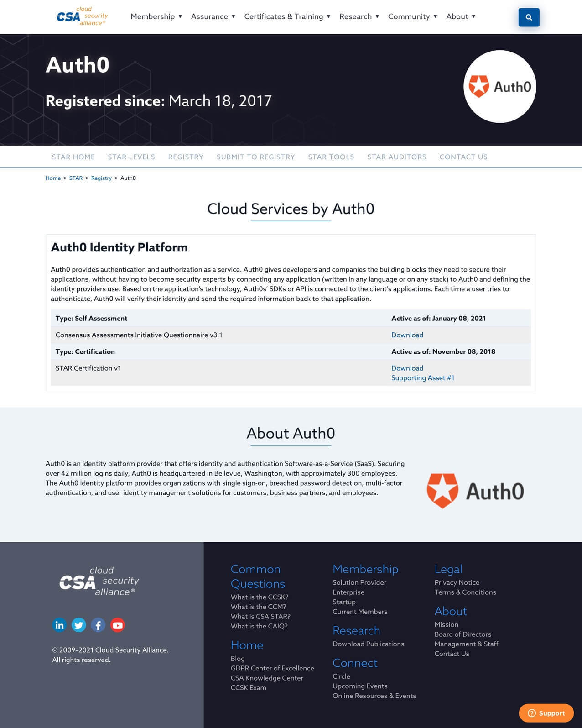Click the Auth0 circular logo in banner

click(x=500, y=86)
